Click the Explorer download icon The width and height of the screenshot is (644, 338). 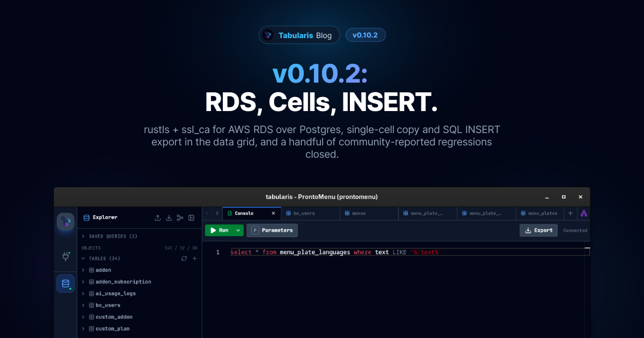pos(169,217)
